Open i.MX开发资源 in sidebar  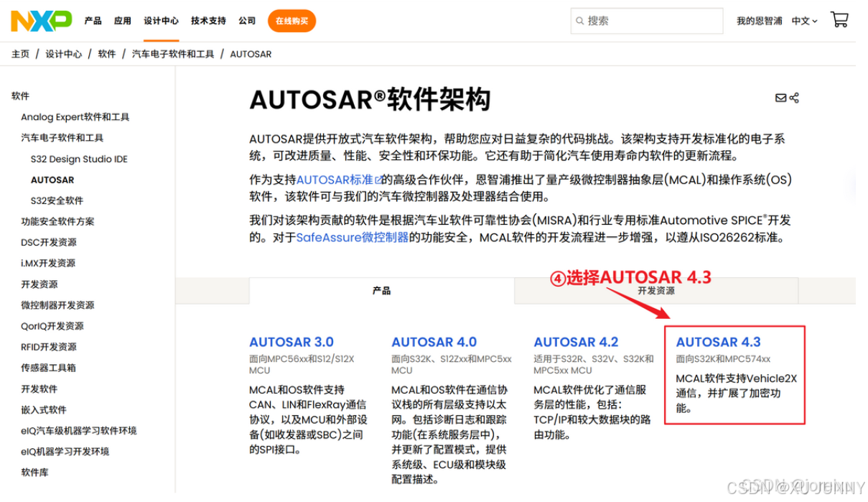click(47, 263)
